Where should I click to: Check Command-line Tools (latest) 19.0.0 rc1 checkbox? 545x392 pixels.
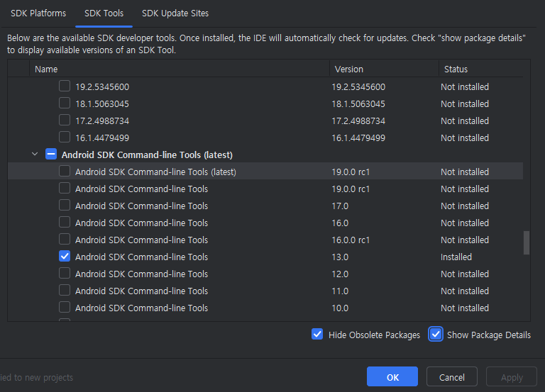point(65,171)
